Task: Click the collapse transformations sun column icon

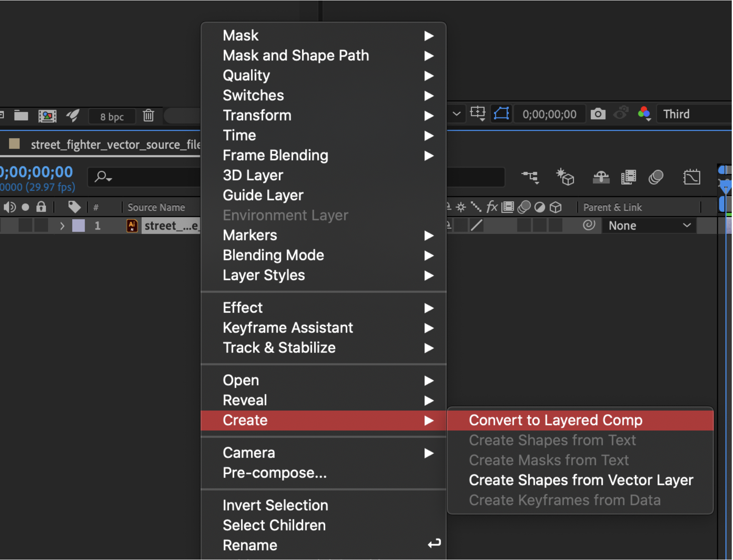Action: point(461,207)
